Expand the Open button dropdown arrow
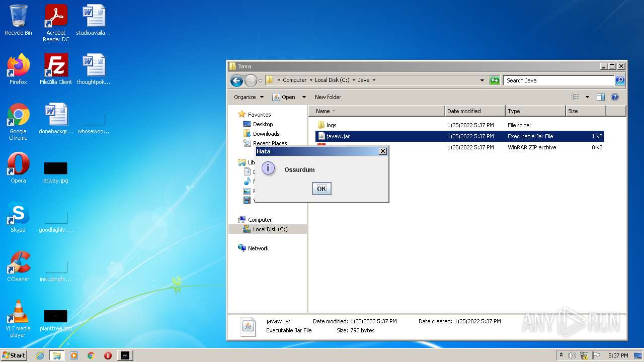The image size is (644, 362). tap(304, 97)
